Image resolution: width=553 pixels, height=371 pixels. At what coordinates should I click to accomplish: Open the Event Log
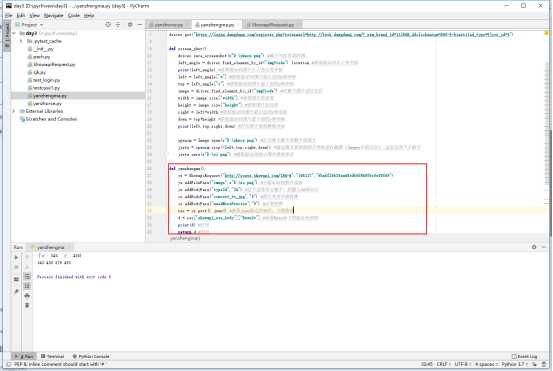[x=525, y=356]
